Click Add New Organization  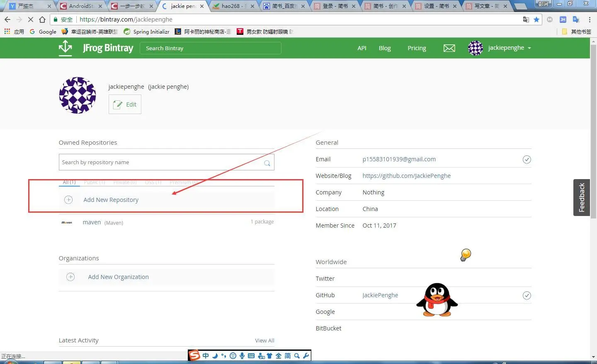click(118, 277)
